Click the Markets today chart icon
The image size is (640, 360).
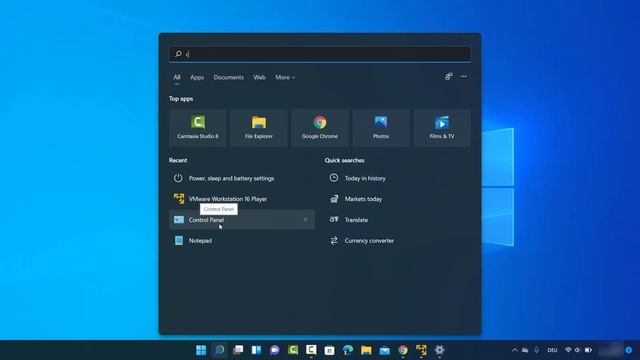334,199
